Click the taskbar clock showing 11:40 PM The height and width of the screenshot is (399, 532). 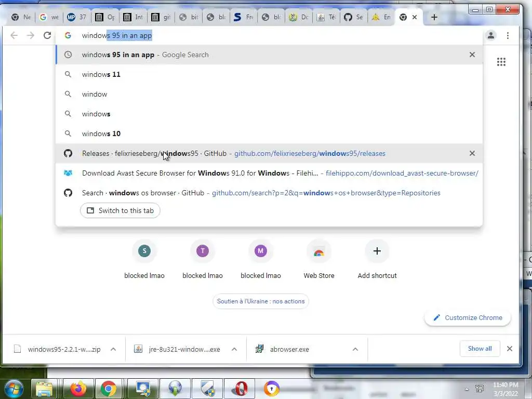click(x=506, y=389)
